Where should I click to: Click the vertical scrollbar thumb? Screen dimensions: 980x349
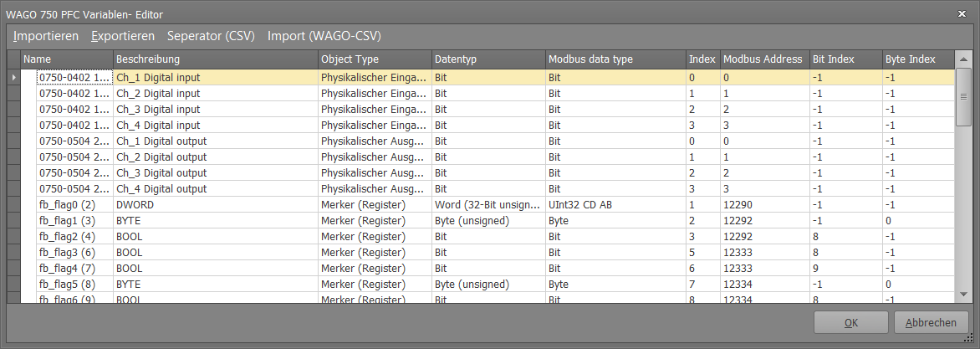(x=963, y=98)
